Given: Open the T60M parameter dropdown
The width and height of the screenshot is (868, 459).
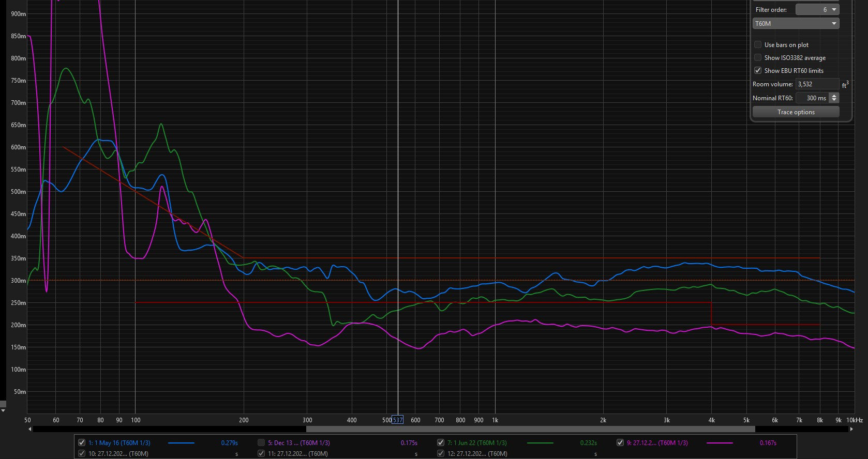Looking at the screenshot, I should pos(796,24).
